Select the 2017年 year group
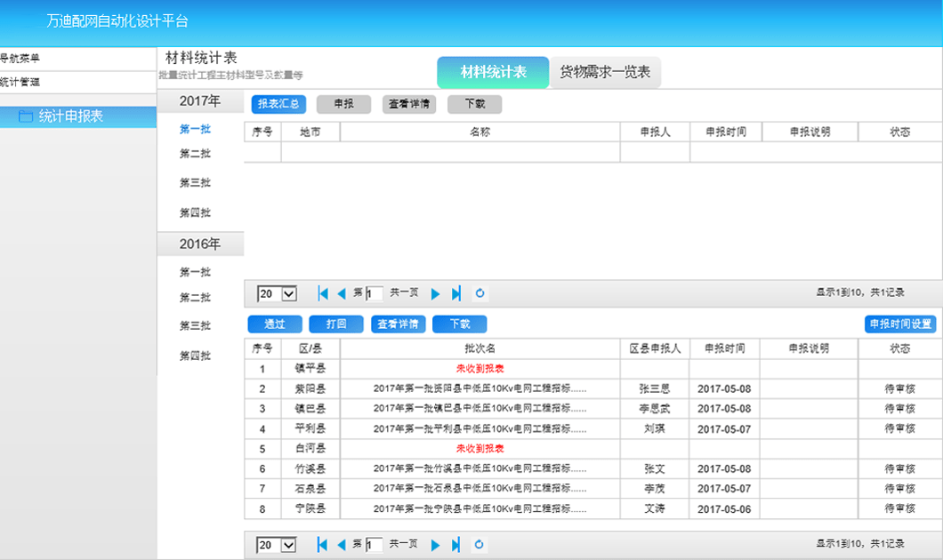 (200, 101)
